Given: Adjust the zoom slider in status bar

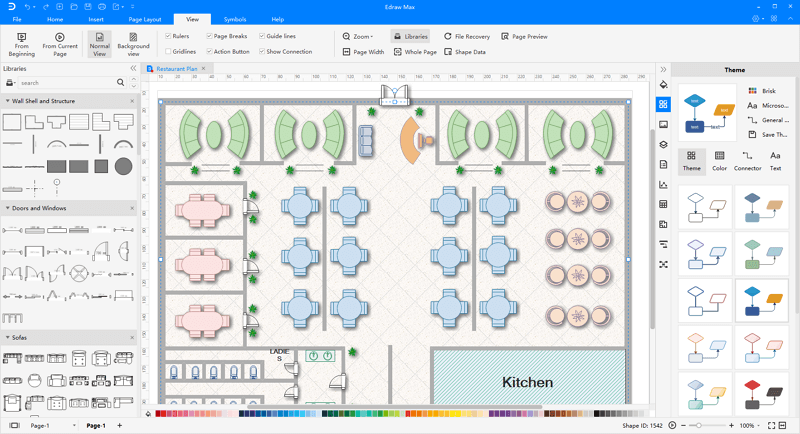Looking at the screenshot, I should click(x=698, y=425).
